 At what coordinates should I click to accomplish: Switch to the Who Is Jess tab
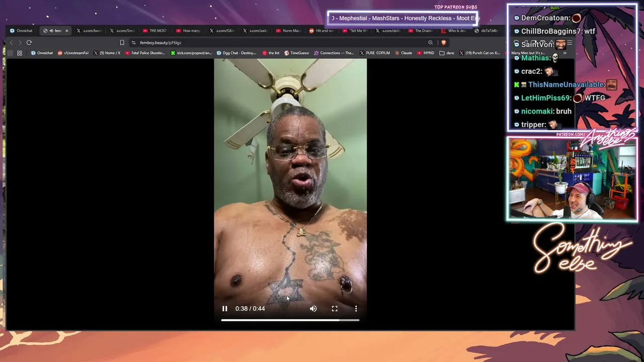coord(454,31)
